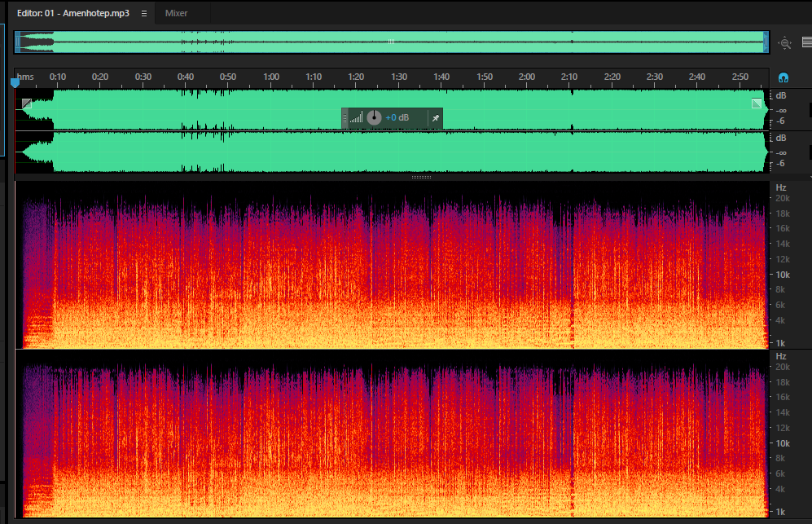Open the Editor panel menu icon
The width and height of the screenshot is (812, 524).
144,14
